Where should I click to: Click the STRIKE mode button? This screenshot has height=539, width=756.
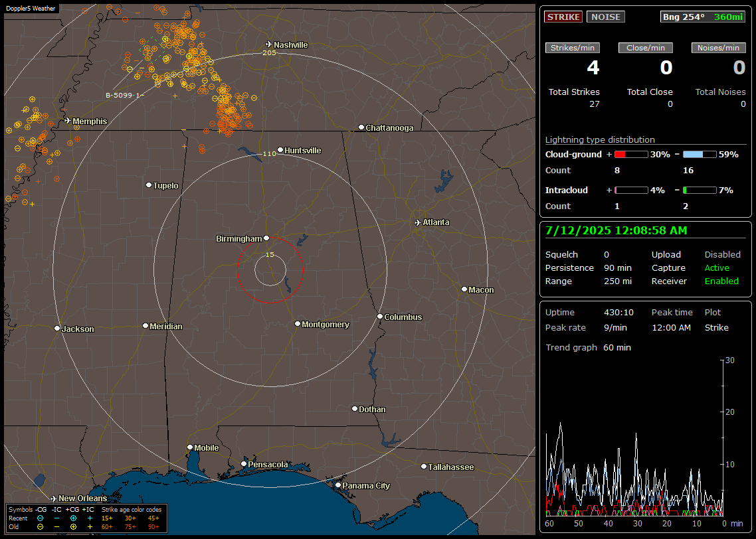point(563,17)
